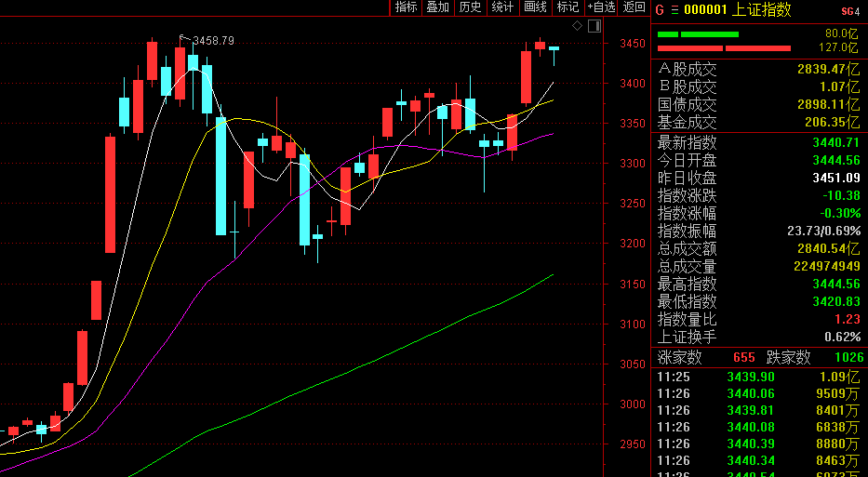Click the 2950 price axis label
This screenshot has width=868, height=477.
click(x=633, y=444)
